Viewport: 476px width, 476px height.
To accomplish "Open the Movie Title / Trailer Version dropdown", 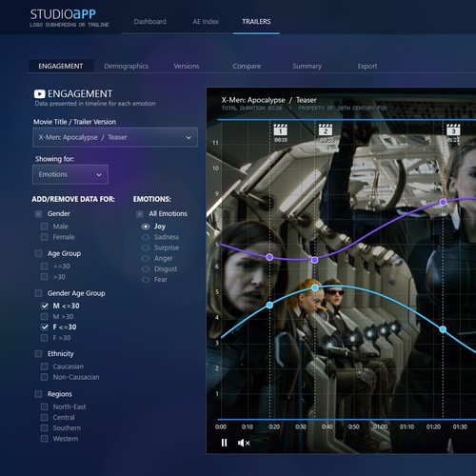I will click(115, 137).
